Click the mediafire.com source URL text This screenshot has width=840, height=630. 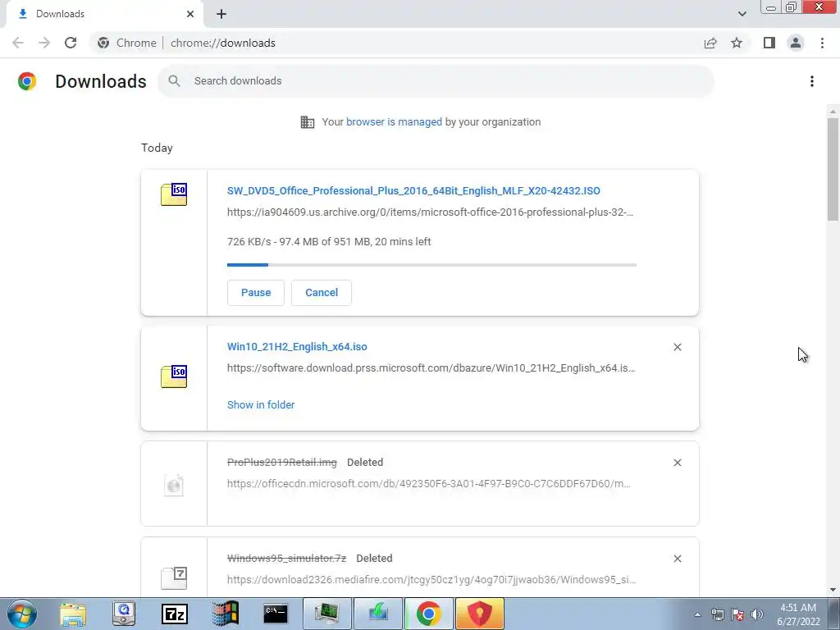pyautogui.click(x=431, y=580)
